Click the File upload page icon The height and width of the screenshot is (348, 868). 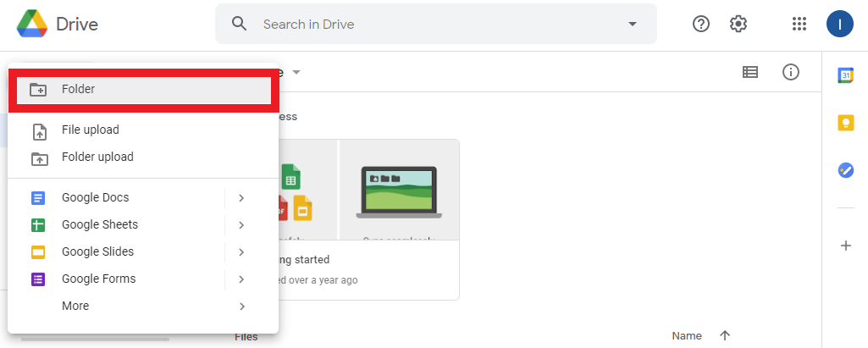tap(39, 132)
